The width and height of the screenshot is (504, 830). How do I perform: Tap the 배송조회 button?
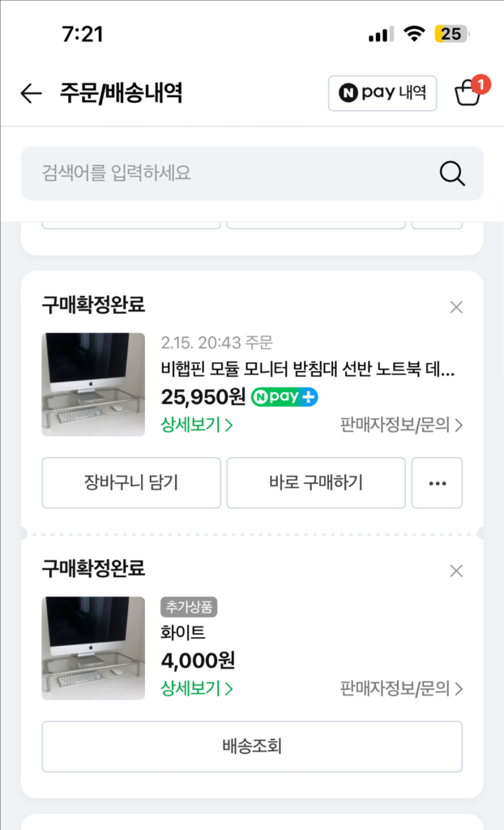[x=252, y=747]
